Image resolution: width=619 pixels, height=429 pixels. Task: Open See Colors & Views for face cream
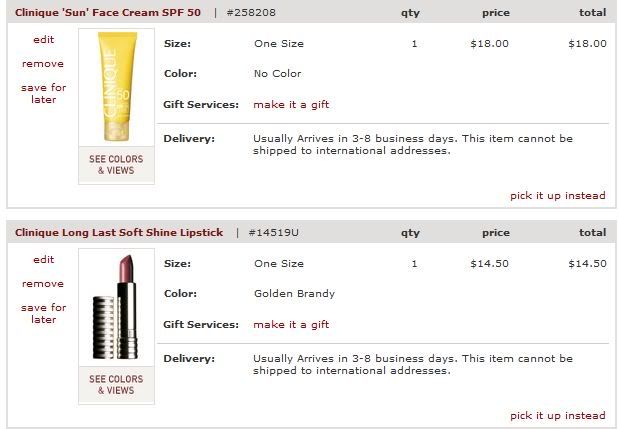pyautogui.click(x=116, y=165)
